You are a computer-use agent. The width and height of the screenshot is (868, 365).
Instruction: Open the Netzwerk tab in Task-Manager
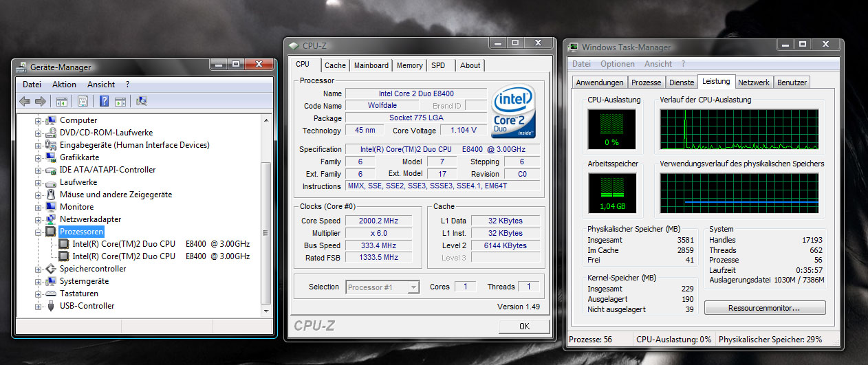coord(754,82)
